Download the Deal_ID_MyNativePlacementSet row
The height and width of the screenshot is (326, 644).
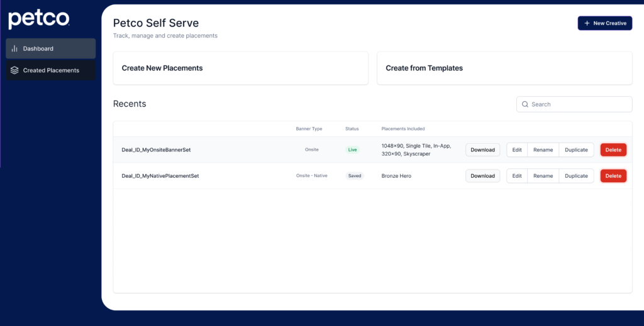coord(482,176)
